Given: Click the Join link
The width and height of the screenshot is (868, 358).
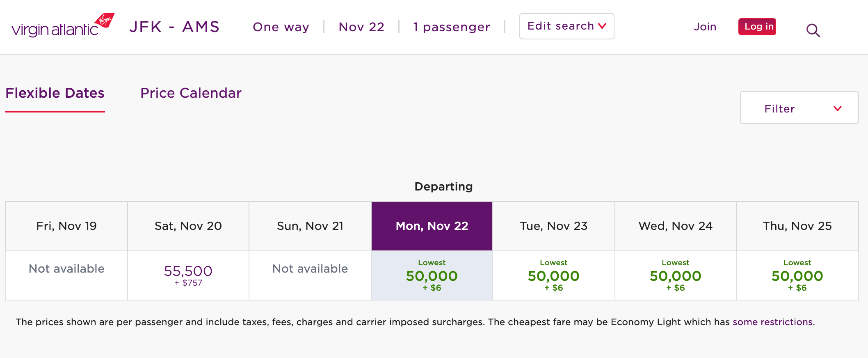Looking at the screenshot, I should pyautogui.click(x=705, y=27).
